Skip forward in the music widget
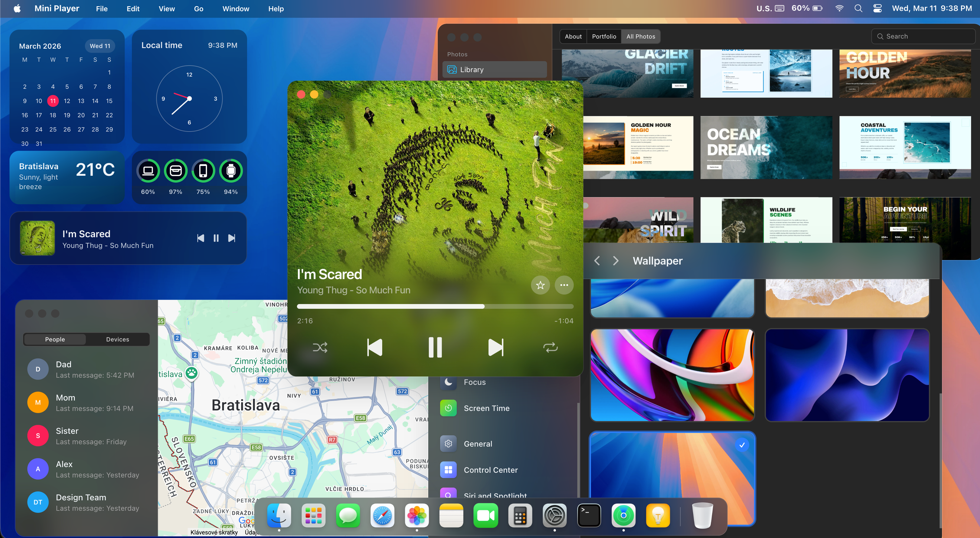Viewport: 980px width, 538px height. 232,238
